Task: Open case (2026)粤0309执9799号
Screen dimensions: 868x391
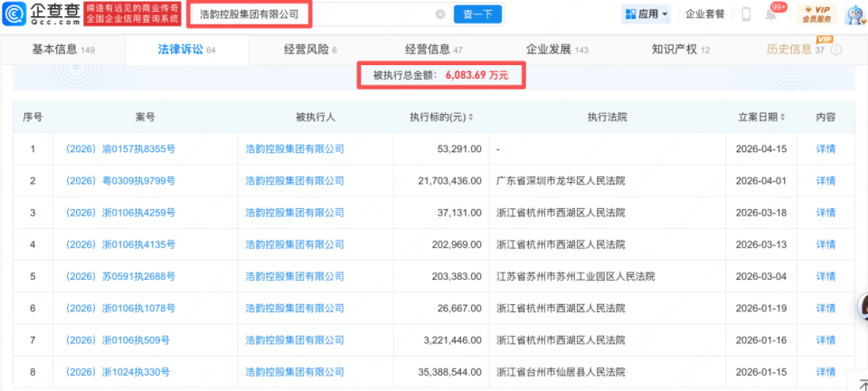Action: [x=120, y=180]
